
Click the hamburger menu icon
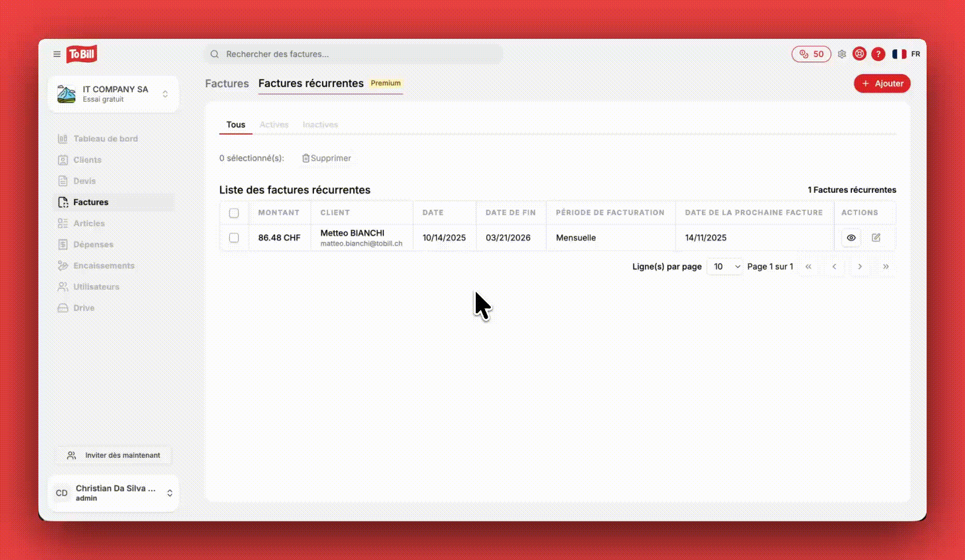click(57, 54)
